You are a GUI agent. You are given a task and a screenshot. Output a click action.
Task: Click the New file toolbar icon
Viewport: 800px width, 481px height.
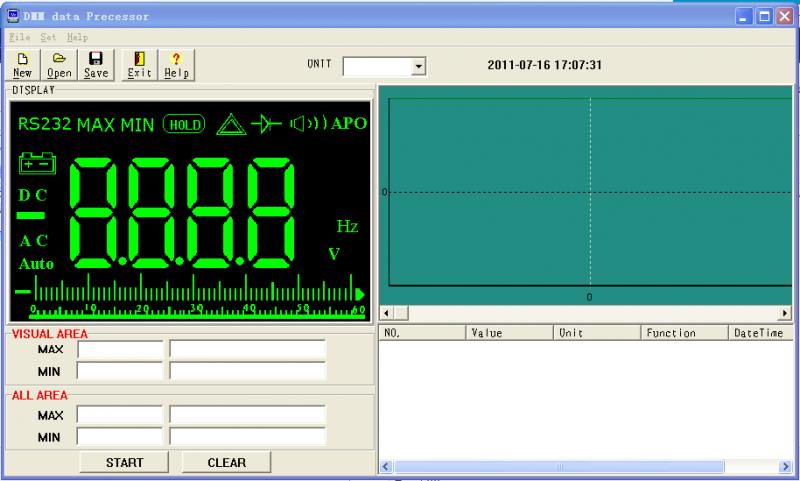click(22, 65)
